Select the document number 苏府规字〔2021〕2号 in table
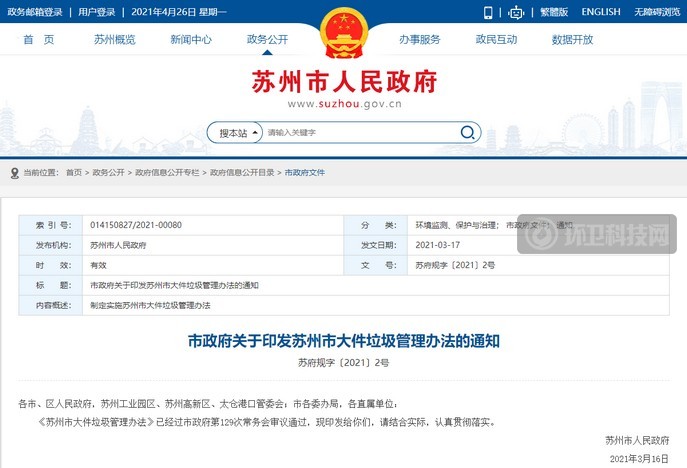 pos(455,266)
